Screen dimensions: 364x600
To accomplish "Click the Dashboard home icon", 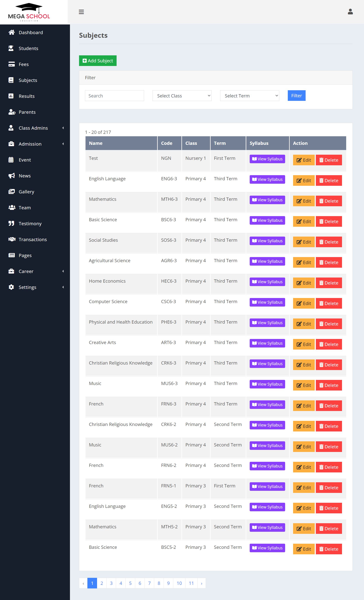I will coord(11,32).
